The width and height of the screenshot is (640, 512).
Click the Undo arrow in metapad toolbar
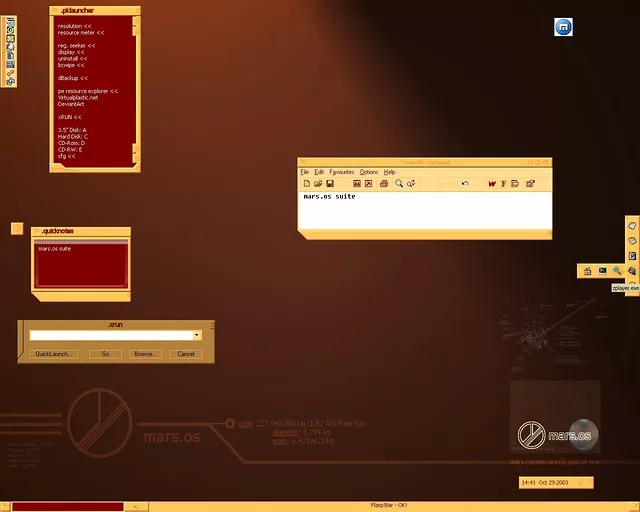[465, 184]
